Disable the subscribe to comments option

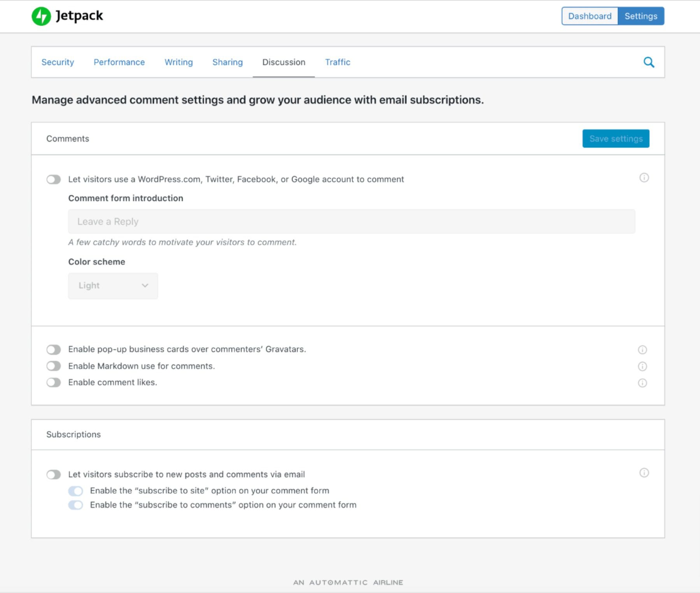76,505
